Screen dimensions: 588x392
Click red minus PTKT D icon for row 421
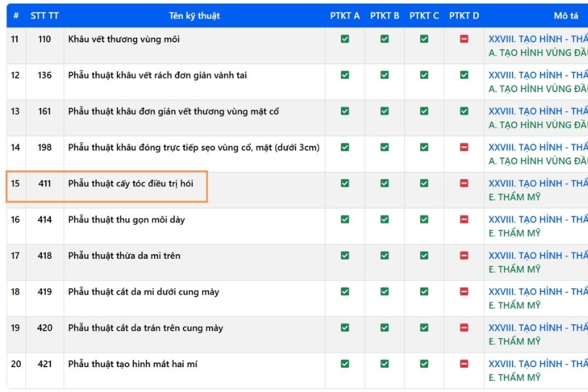[x=464, y=363]
